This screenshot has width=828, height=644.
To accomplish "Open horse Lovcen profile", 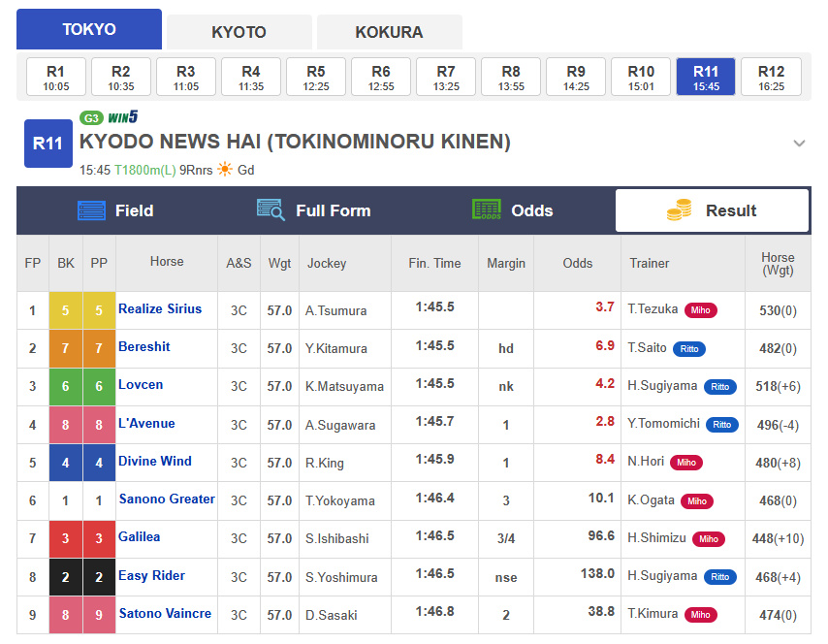I will pyautogui.click(x=141, y=385).
